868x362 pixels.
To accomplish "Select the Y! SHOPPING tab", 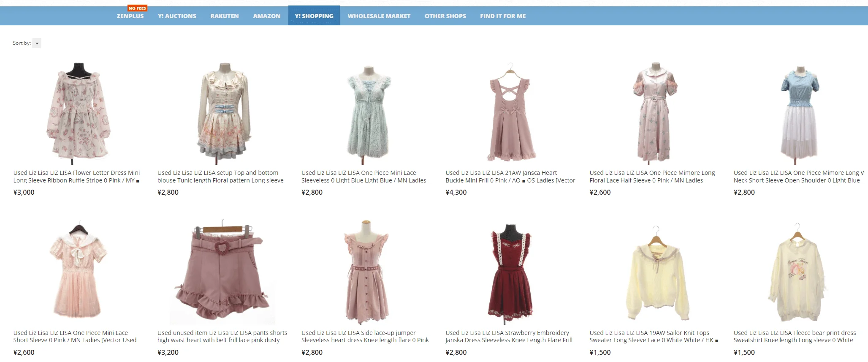I will click(x=314, y=16).
